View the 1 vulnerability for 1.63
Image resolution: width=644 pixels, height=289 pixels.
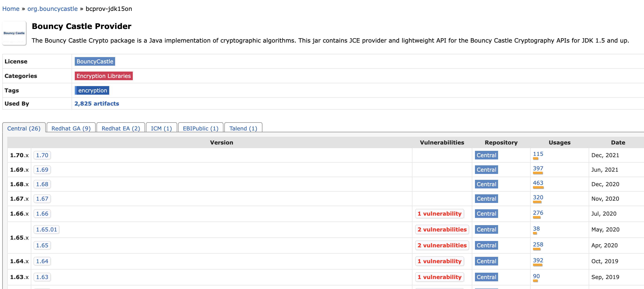(x=440, y=277)
